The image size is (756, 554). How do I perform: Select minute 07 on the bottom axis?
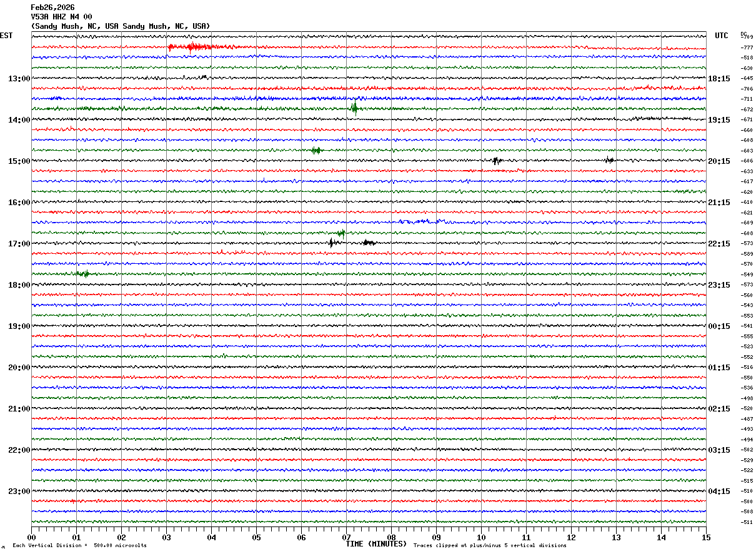[346, 537]
